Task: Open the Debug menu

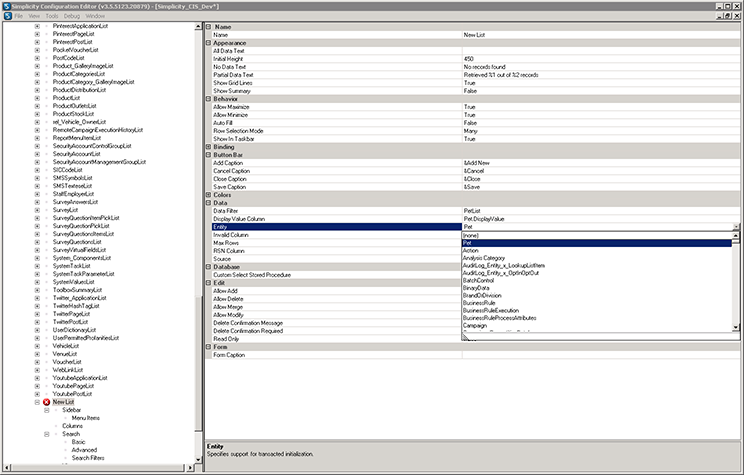Action: [x=72, y=16]
